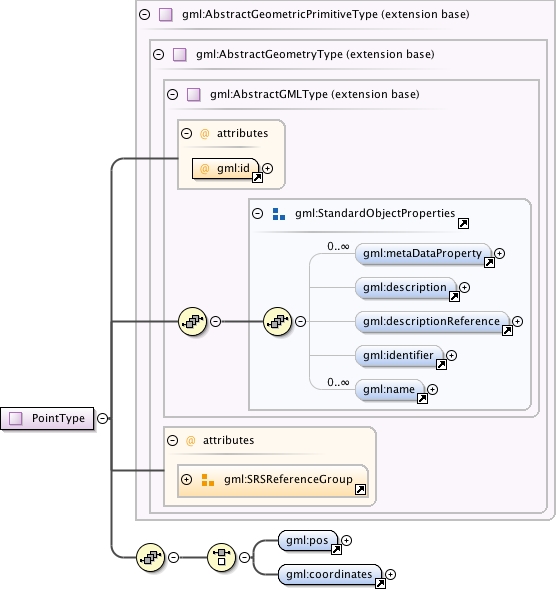Follow reference arrow on gml:name
557x590 pixels.
422,398
